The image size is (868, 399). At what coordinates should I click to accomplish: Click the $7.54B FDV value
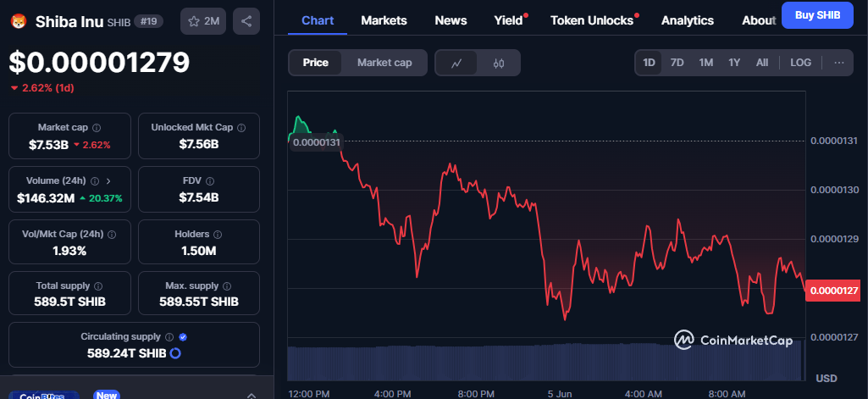[x=199, y=197]
